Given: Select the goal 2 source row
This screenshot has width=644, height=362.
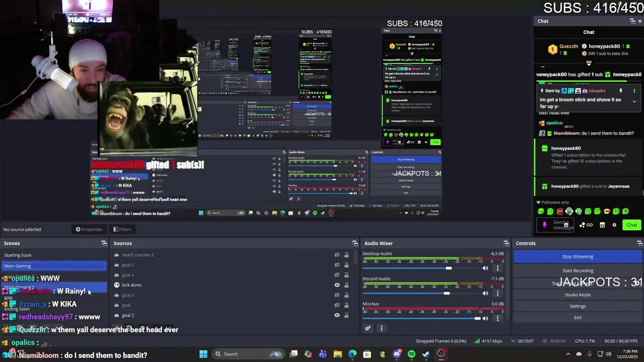Looking at the screenshot, I should point(230,315).
